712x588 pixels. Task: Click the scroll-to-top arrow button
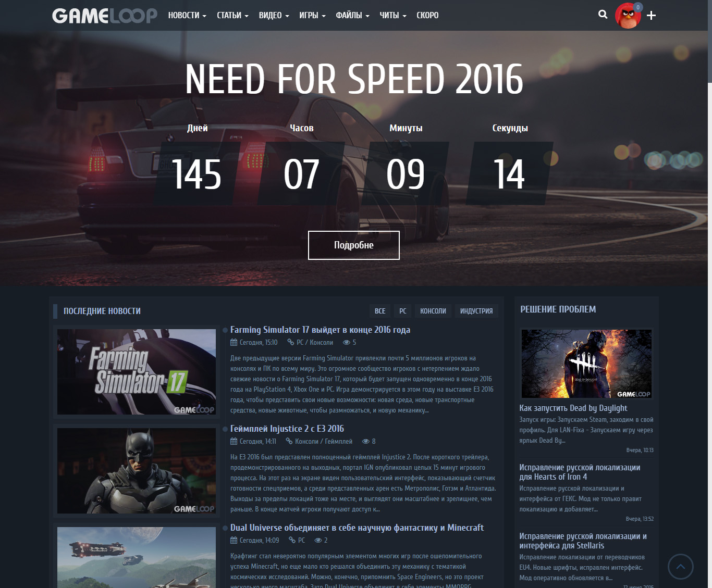coord(681,566)
